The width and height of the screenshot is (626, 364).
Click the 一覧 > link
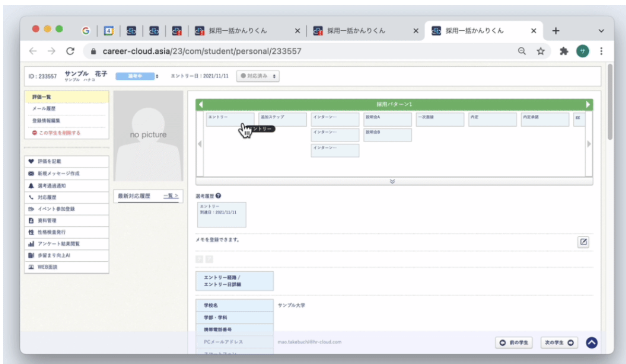pos(171,196)
